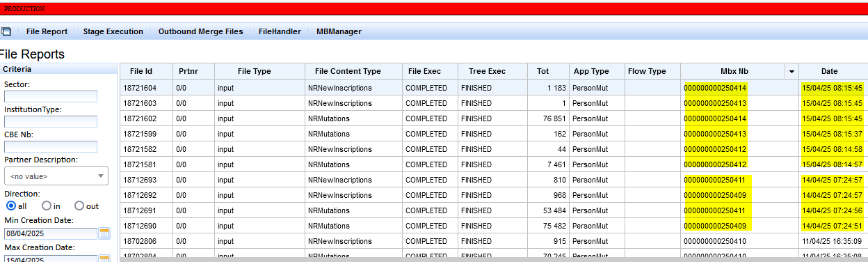The height and width of the screenshot is (262, 868).
Task: Open the FileHandler menu
Action: click(280, 31)
